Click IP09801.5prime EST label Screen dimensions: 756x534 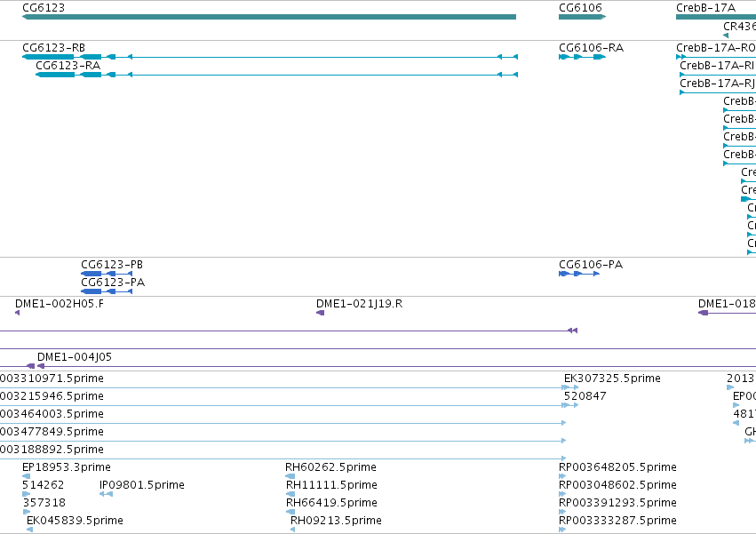[142, 485]
